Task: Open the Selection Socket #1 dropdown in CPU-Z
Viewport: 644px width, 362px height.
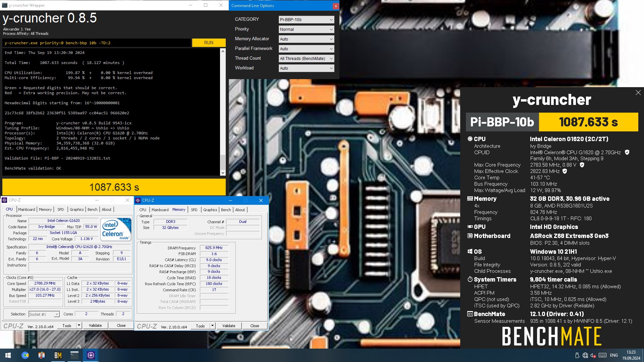Action: pos(44,314)
